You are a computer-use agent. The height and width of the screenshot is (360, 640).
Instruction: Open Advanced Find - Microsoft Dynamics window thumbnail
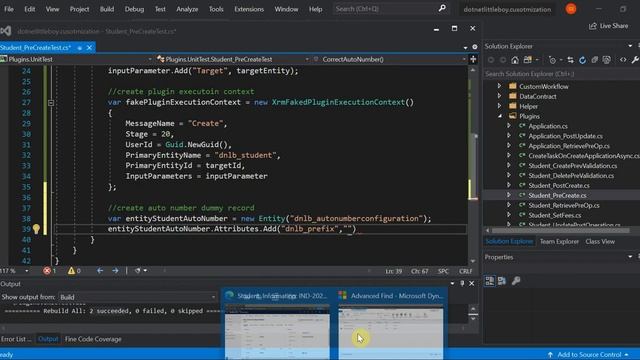391,324
